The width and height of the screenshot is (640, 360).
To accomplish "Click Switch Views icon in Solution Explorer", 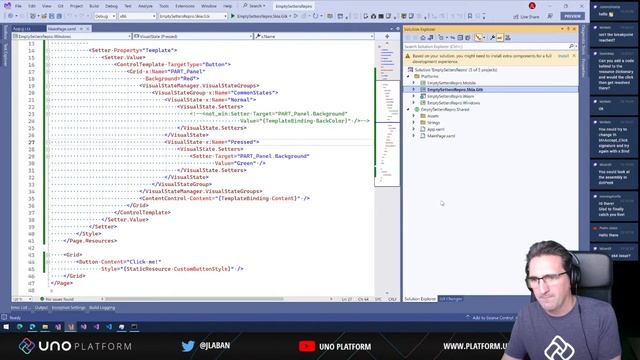I will [431, 38].
